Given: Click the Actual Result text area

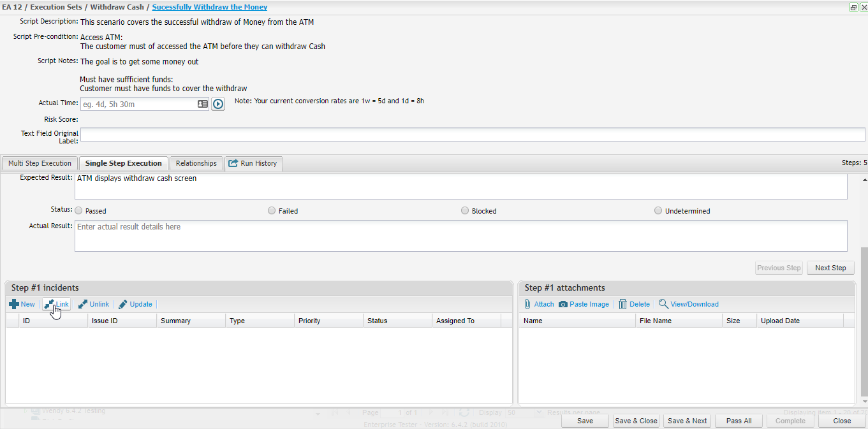Looking at the screenshot, I should [460, 236].
